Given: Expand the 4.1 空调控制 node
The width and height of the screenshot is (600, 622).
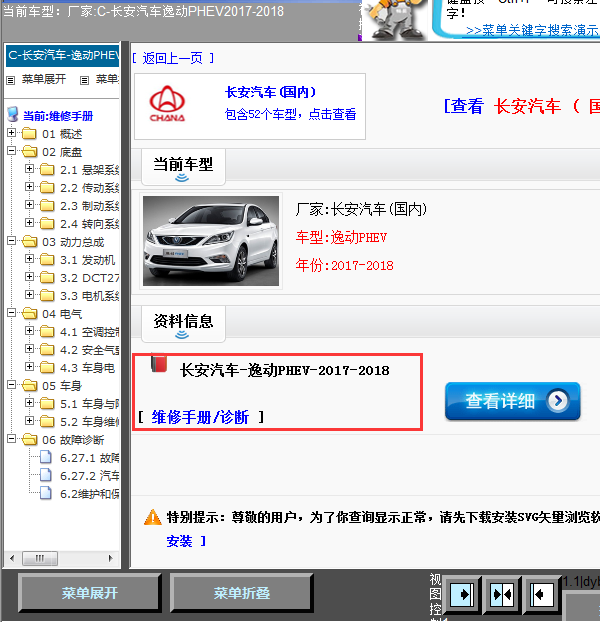Looking at the screenshot, I should [29, 330].
